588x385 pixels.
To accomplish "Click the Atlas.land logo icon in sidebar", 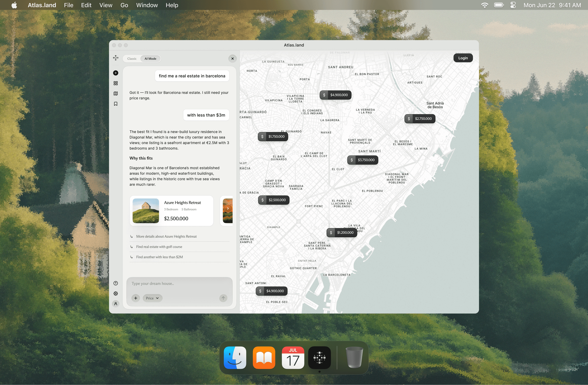I will pos(116,58).
